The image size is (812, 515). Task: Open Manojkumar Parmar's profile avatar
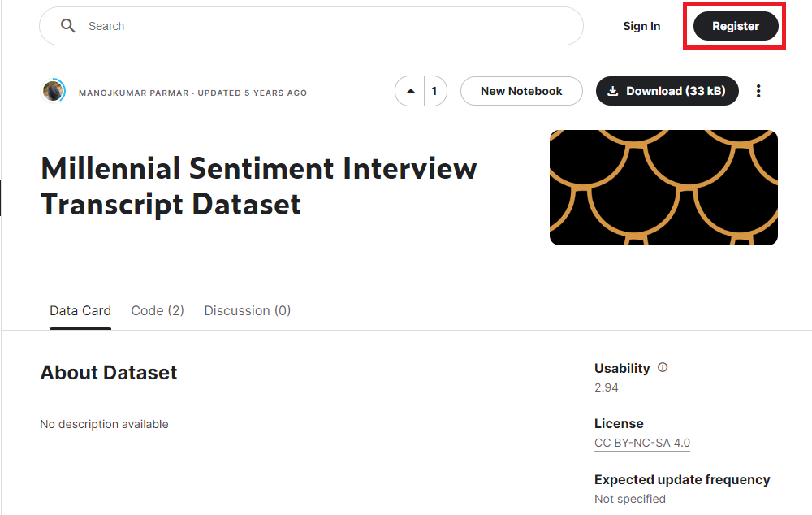(54, 91)
